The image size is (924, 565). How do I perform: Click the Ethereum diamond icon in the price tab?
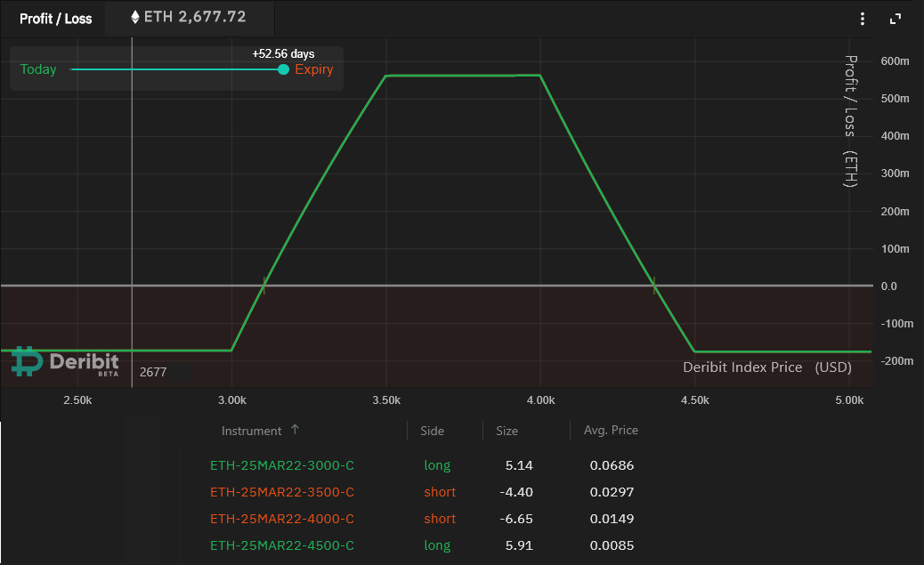[136, 17]
